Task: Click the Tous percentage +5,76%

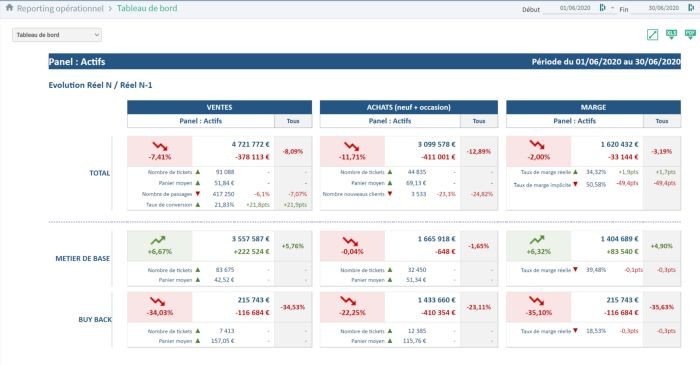Action: [293, 246]
